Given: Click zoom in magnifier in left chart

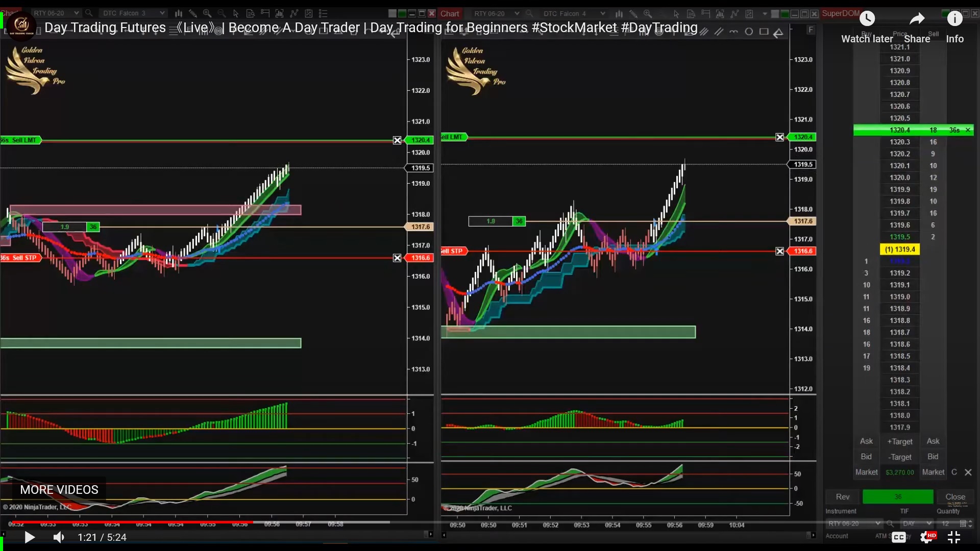Looking at the screenshot, I should [207, 13].
